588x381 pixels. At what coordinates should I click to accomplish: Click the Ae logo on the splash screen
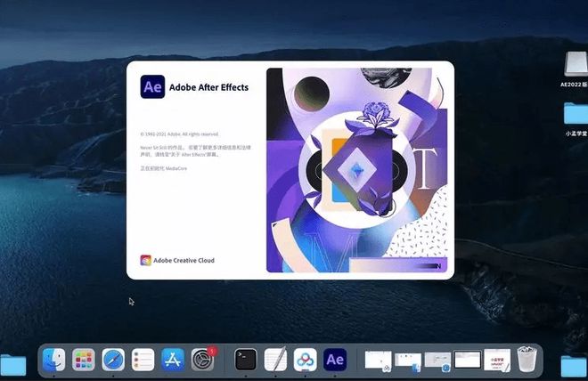point(152,86)
